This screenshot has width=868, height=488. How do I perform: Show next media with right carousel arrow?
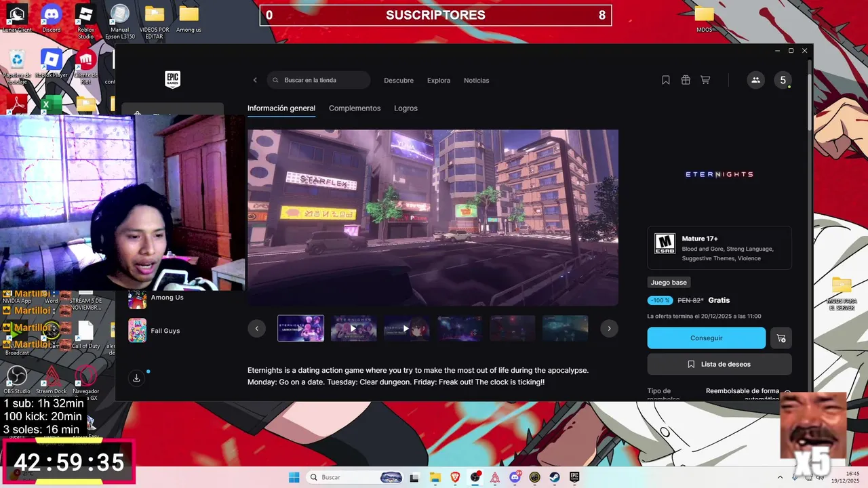[x=609, y=328]
